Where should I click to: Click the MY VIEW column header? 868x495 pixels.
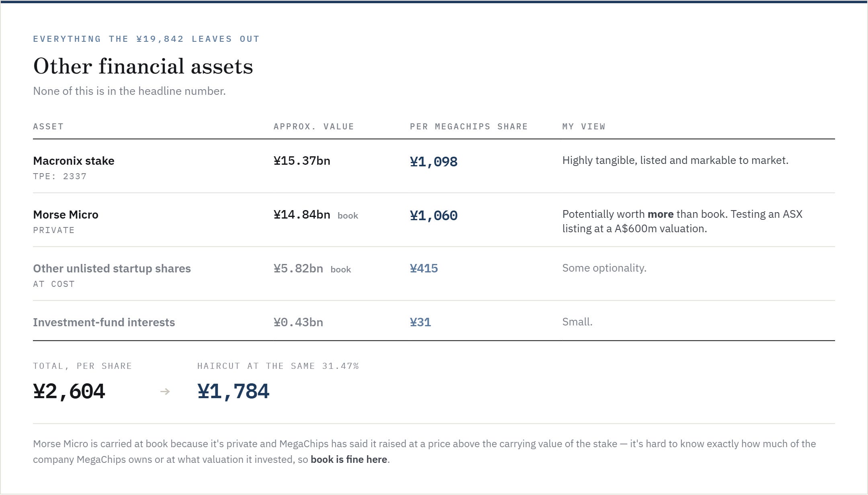click(x=583, y=127)
